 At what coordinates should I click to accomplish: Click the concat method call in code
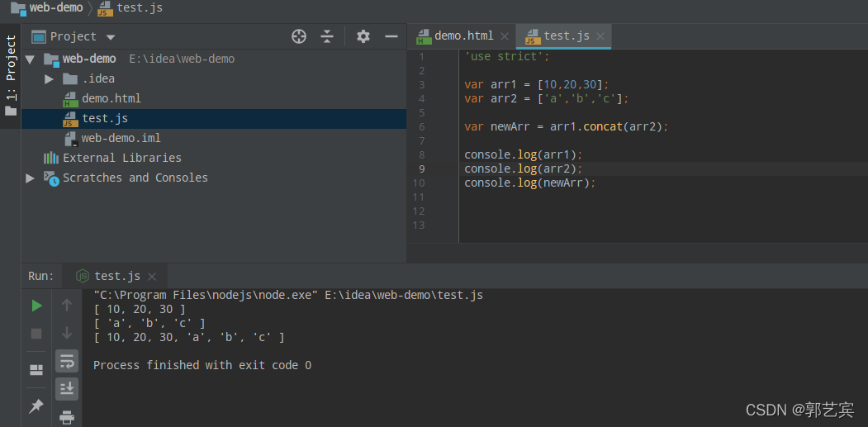[x=603, y=127]
